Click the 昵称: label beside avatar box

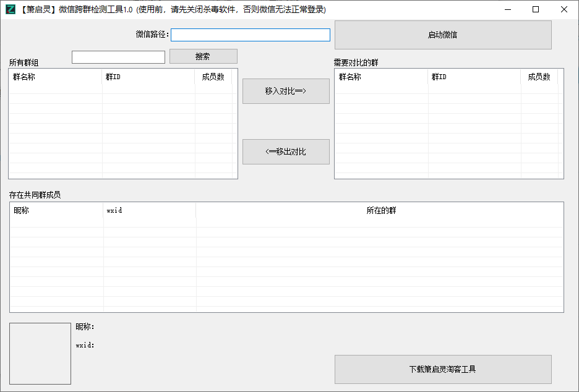pyautogui.click(x=85, y=326)
